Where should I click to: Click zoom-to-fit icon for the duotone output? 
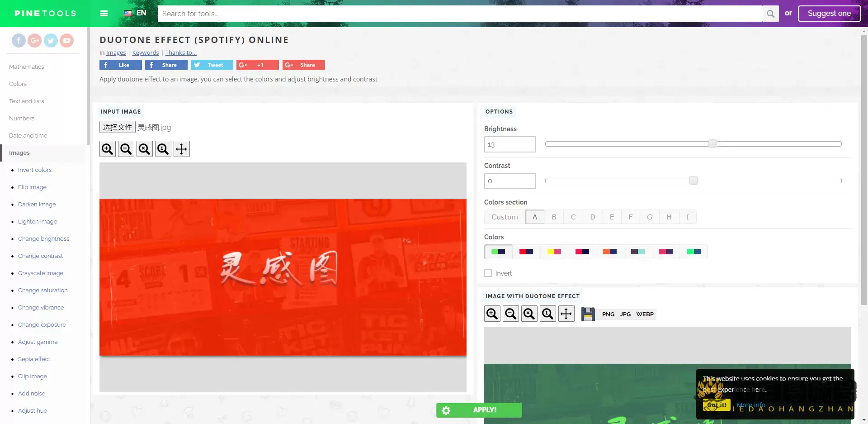pos(529,314)
